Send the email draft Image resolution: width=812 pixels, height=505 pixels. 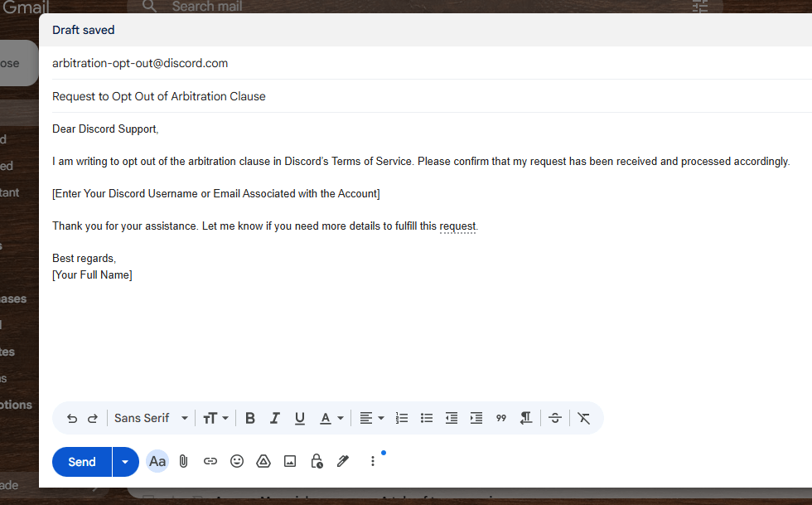point(82,462)
